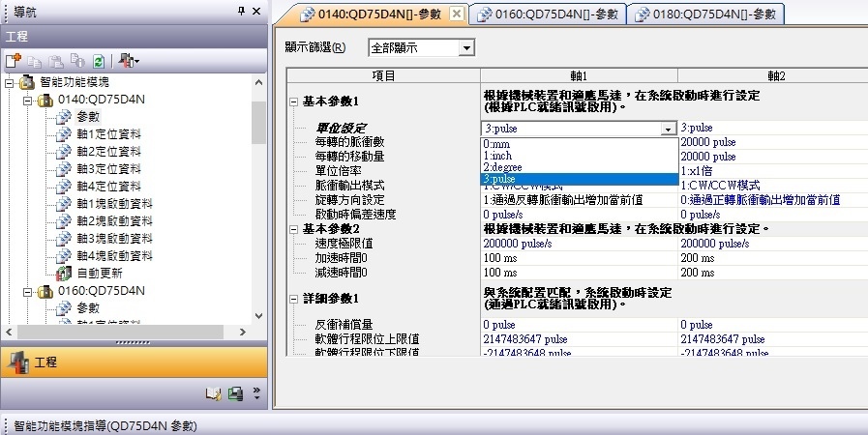Switch to the 0140:QD75D4N[]-參數 tab
This screenshot has width=868, height=435.
pyautogui.click(x=379, y=14)
